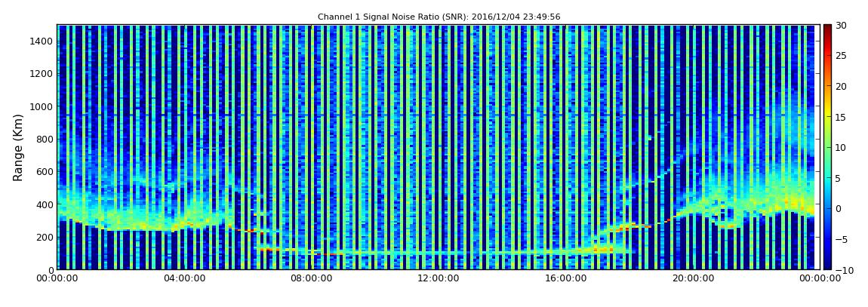Click the 08:00:00 time axis tick label
868x307 pixels.
point(311,279)
